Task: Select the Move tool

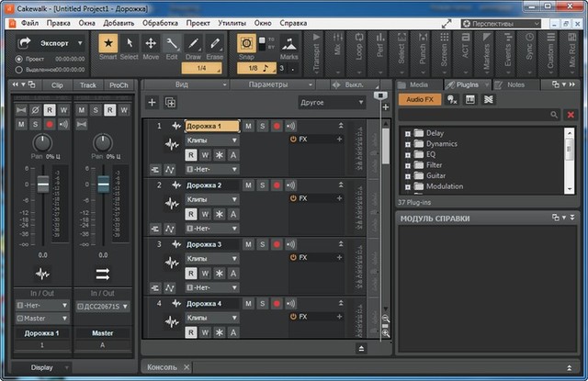Action: (x=151, y=44)
